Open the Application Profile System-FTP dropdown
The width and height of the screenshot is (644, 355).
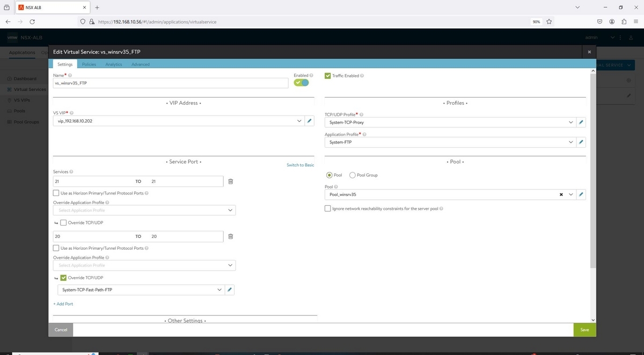571,142
